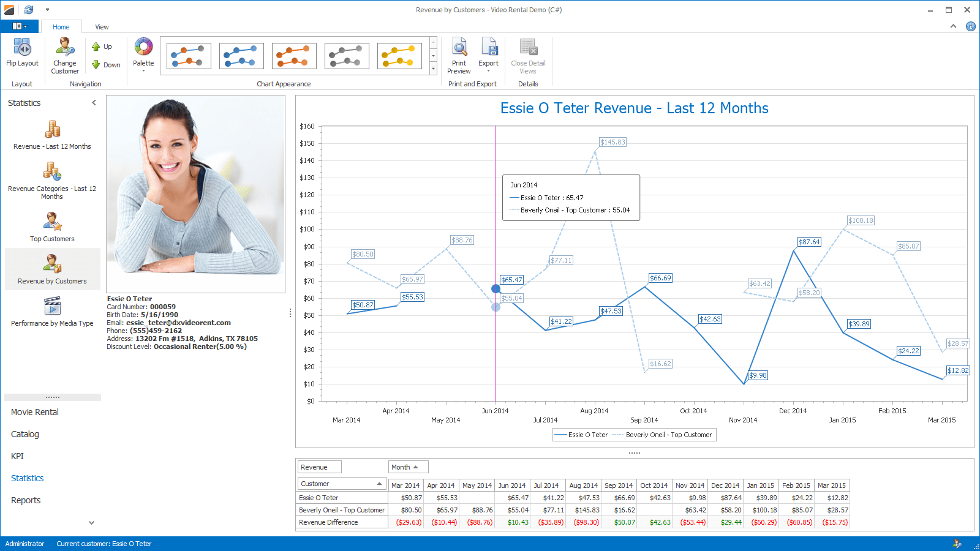
Task: Open Performance by Media Type
Action: 52,311
